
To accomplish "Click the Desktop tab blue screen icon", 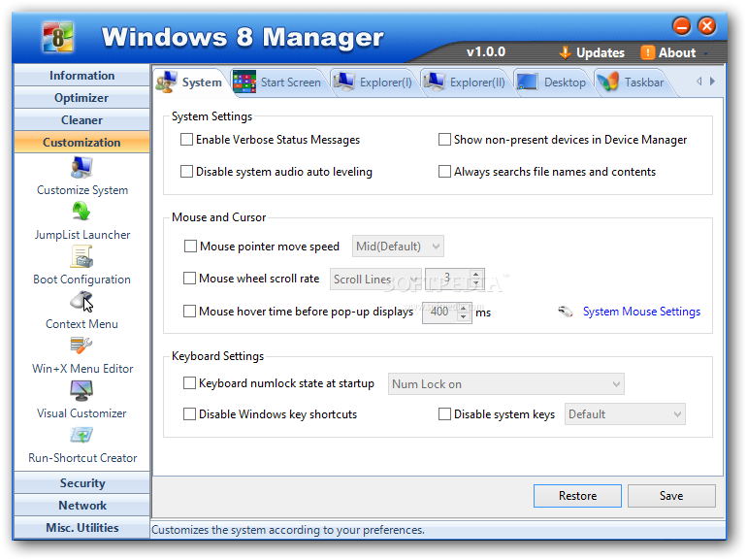I will 528,82.
